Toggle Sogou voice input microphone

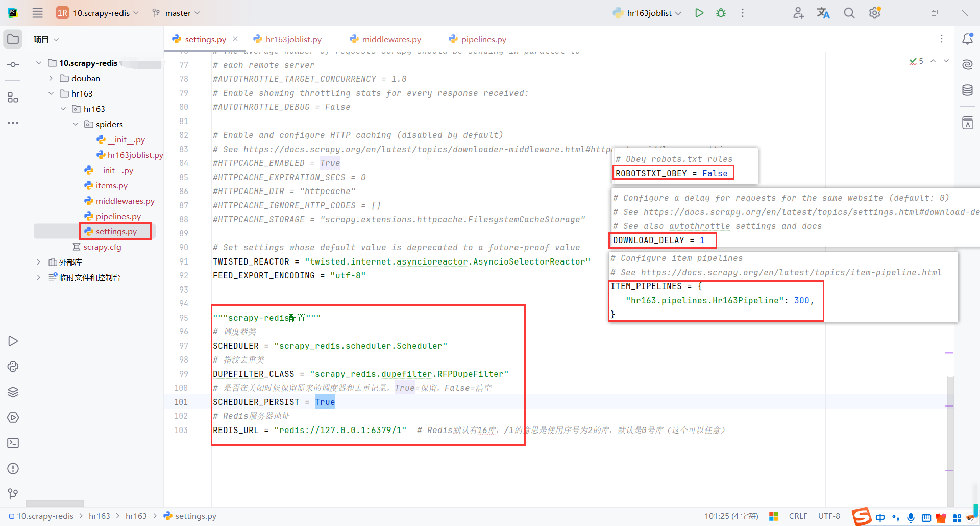click(911, 518)
